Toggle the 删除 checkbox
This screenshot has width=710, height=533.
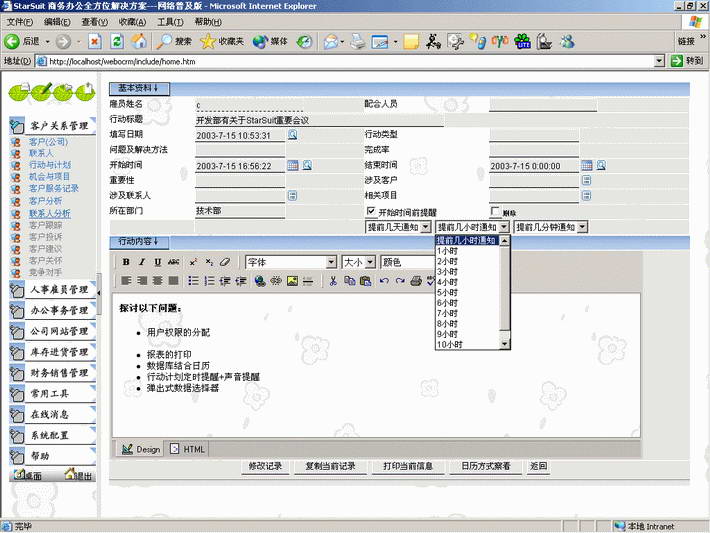(x=495, y=211)
